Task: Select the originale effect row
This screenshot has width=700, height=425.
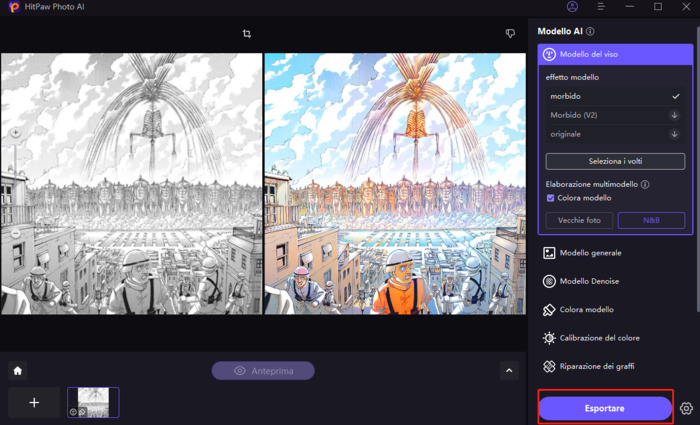Action: pyautogui.click(x=615, y=134)
